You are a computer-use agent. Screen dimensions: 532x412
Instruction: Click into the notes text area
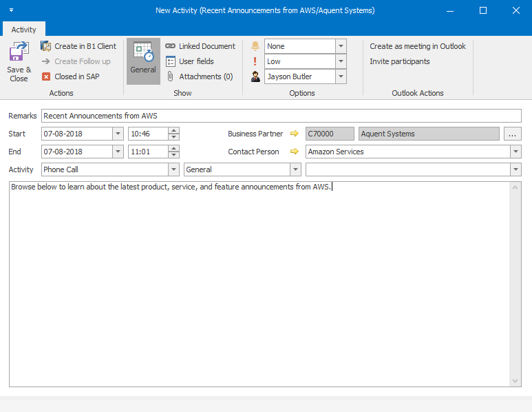click(259, 285)
